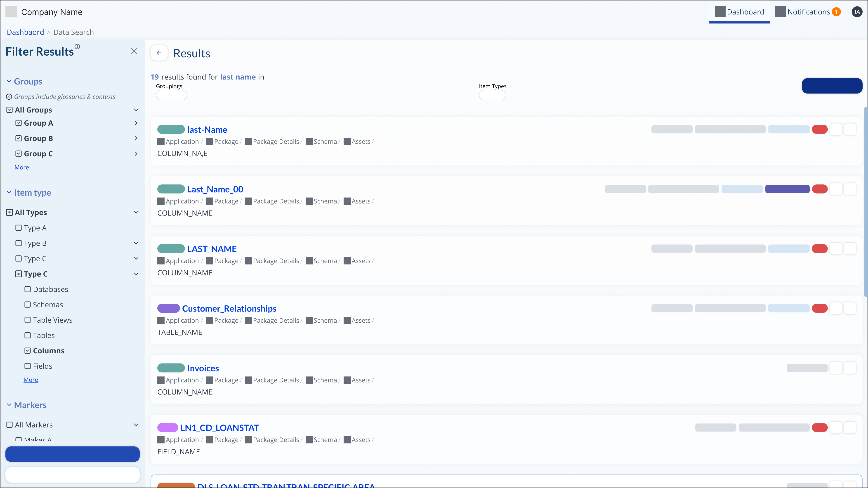Close the Filter Results panel

[x=134, y=51]
